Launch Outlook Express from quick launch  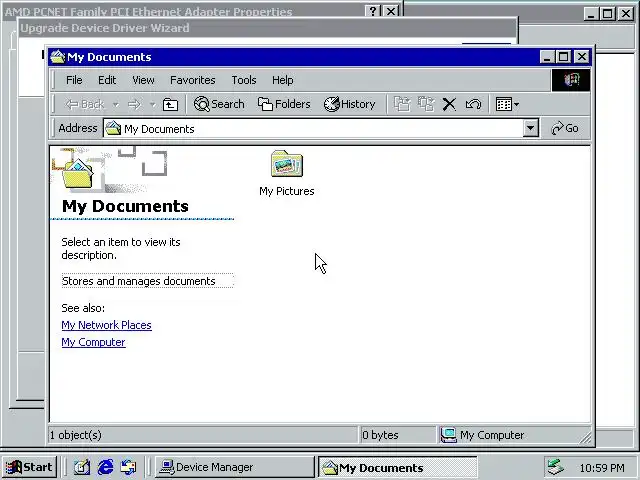click(129, 467)
